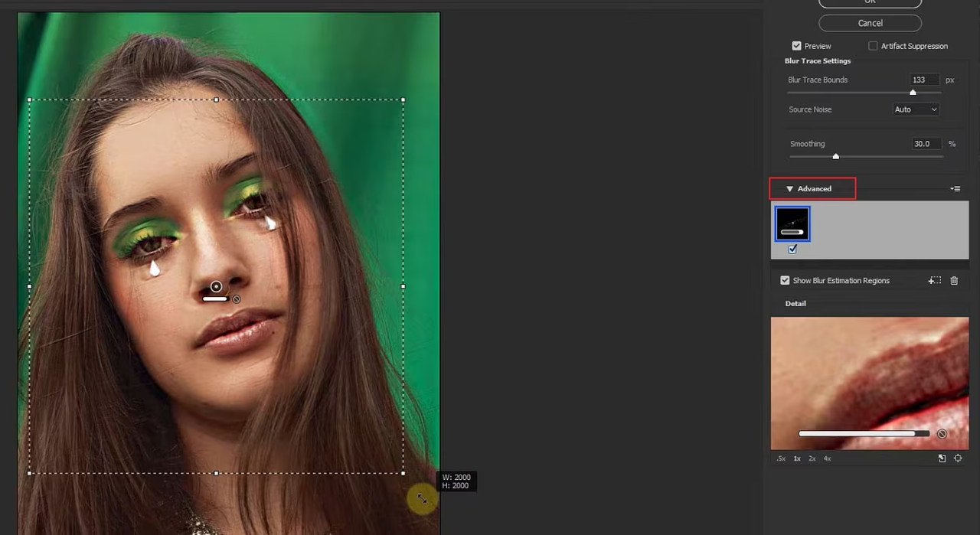
Task: Collapse the Advanced section
Action: (x=789, y=188)
